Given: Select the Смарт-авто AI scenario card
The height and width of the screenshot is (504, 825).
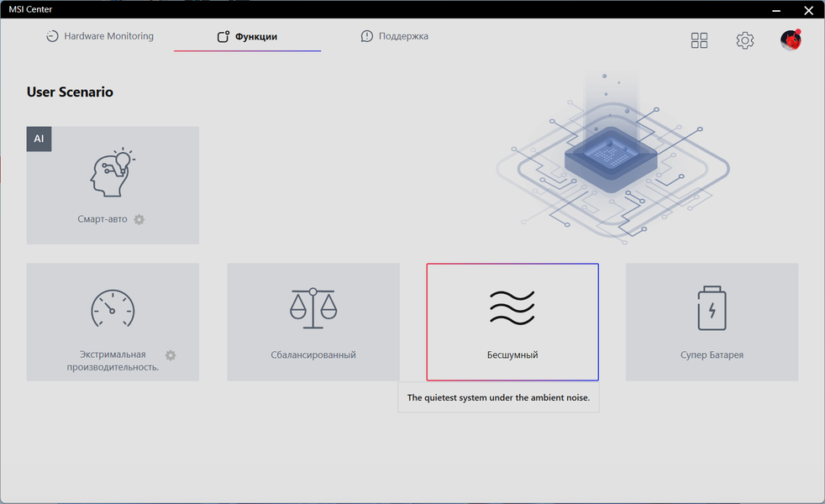Looking at the screenshot, I should point(113,185).
